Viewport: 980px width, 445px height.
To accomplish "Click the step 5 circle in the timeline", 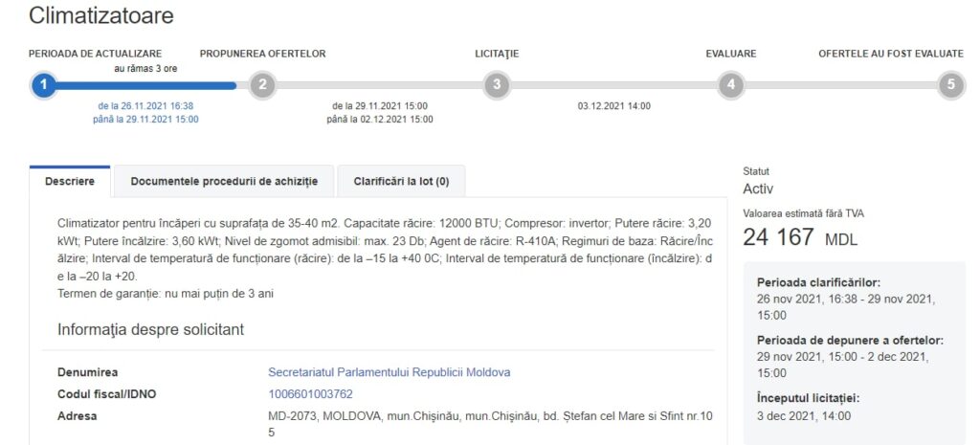I will [949, 85].
